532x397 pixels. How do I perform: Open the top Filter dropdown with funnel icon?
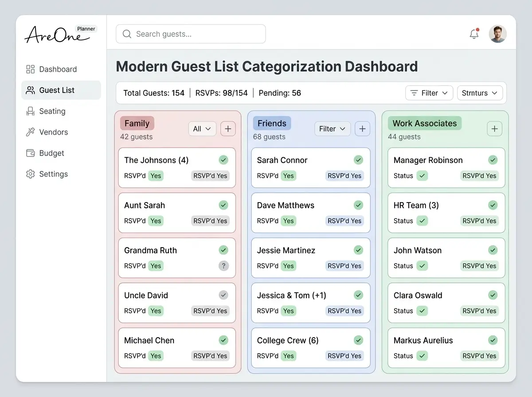pyautogui.click(x=429, y=93)
